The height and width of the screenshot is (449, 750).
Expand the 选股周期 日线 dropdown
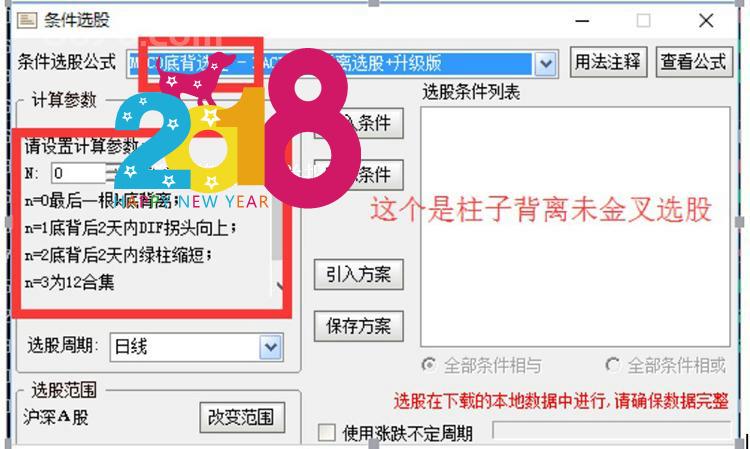(271, 347)
